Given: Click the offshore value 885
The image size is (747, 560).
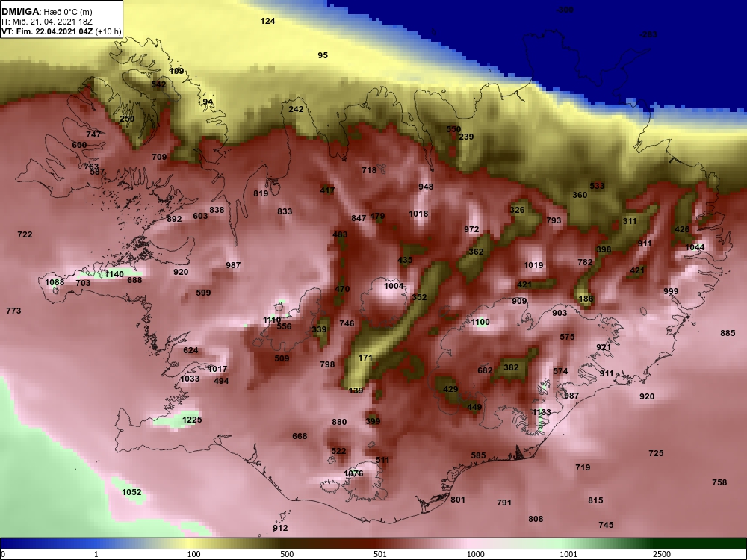Looking at the screenshot, I should point(728,333).
